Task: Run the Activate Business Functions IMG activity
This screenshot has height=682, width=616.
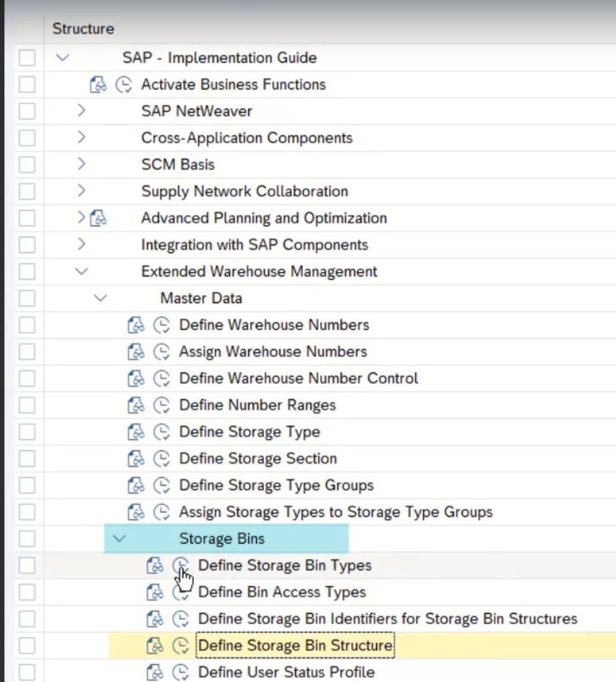Action: [x=124, y=84]
